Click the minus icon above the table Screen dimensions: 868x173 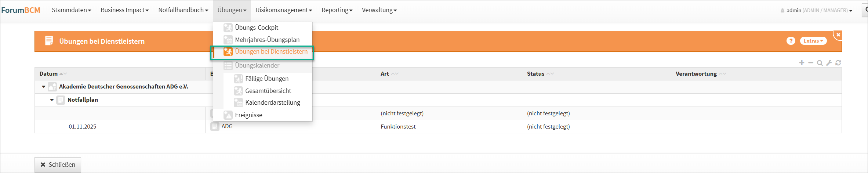click(811, 63)
